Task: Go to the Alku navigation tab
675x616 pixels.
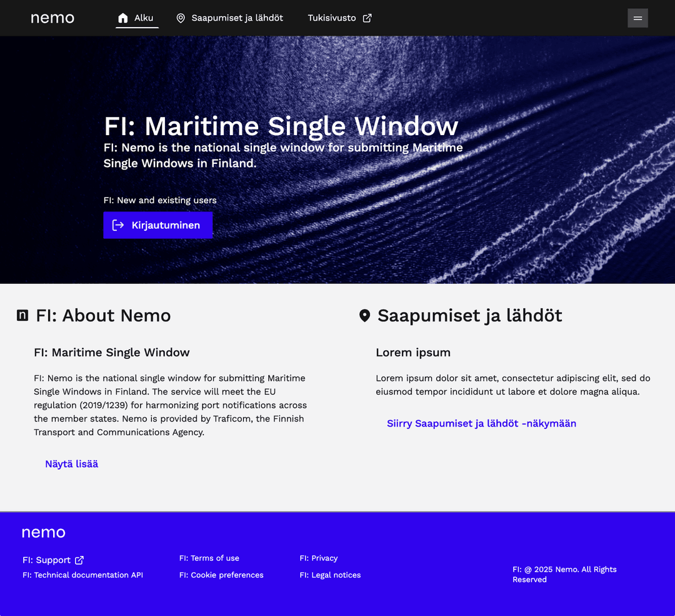Action: tap(144, 18)
